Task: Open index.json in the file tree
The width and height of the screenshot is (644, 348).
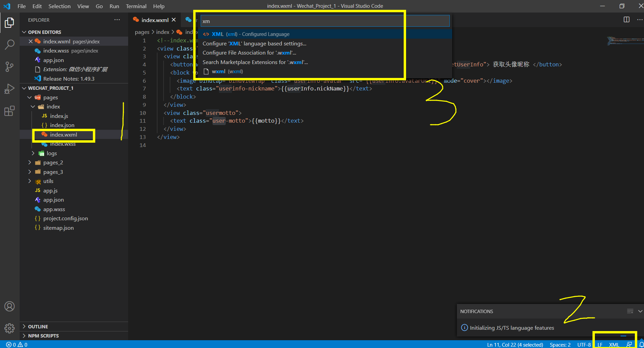Action: pyautogui.click(x=74, y=125)
